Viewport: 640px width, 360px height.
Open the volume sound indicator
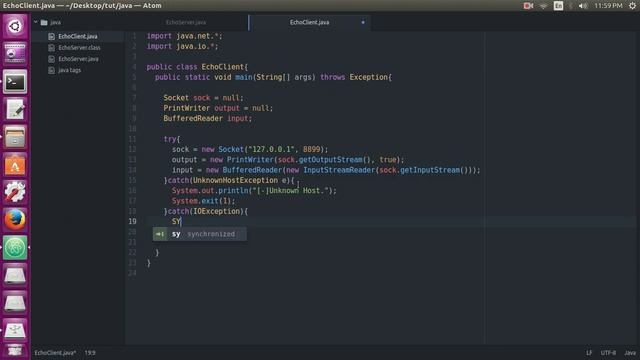coord(583,6)
